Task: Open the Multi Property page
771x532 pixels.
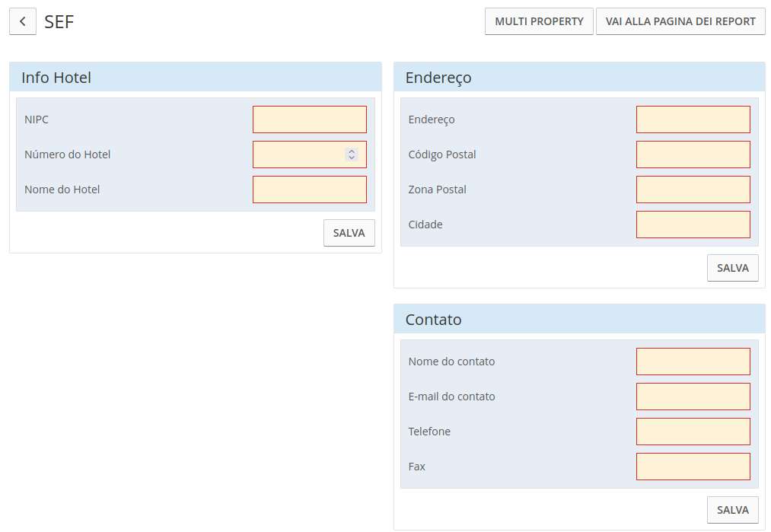Action: (539, 21)
